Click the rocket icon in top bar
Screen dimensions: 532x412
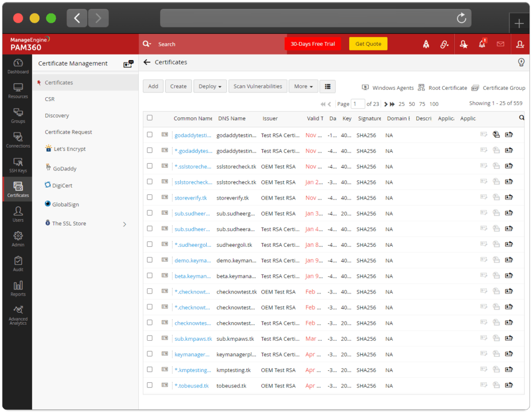[x=426, y=44]
